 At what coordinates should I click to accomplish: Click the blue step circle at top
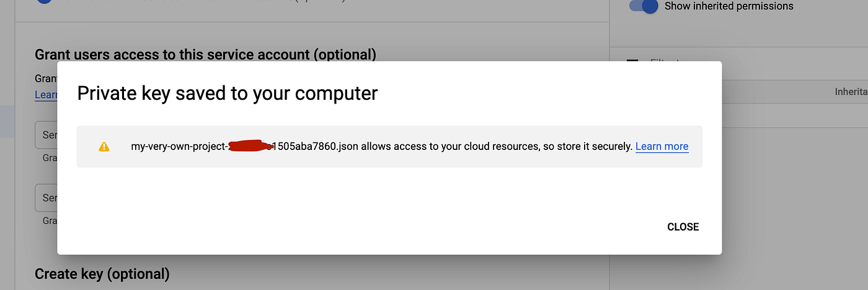44,2
